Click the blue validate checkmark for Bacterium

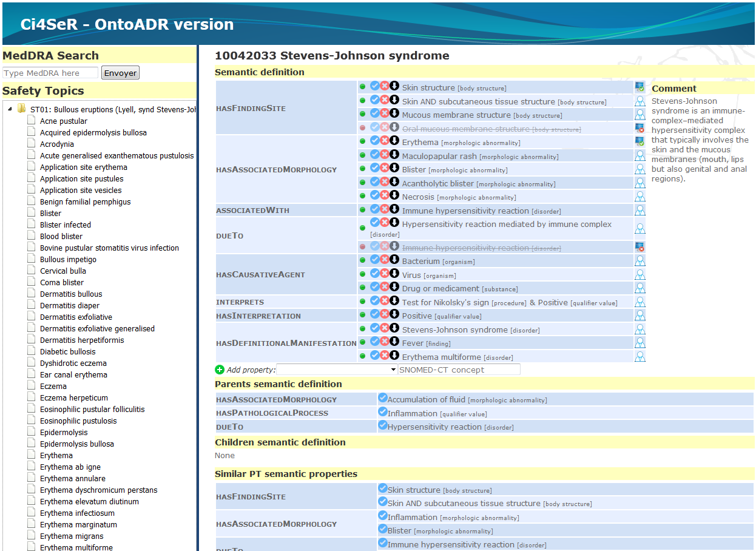pos(375,260)
